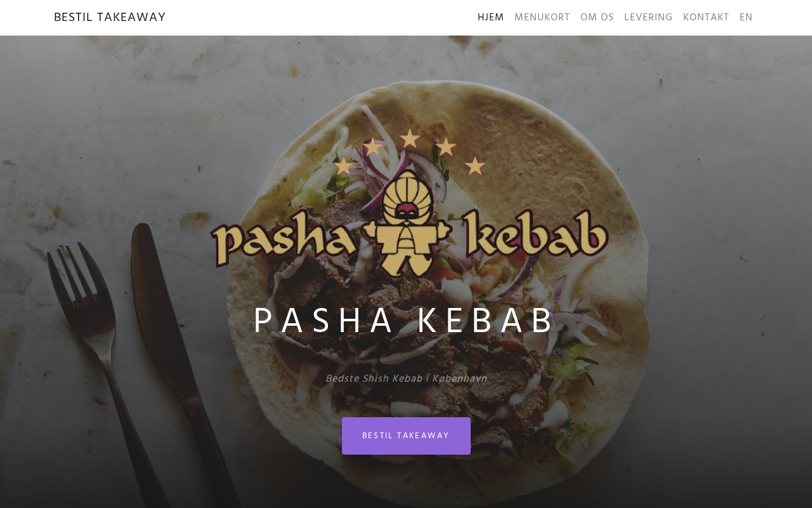
Task: Go to the MENUKORT page
Action: coord(542,18)
